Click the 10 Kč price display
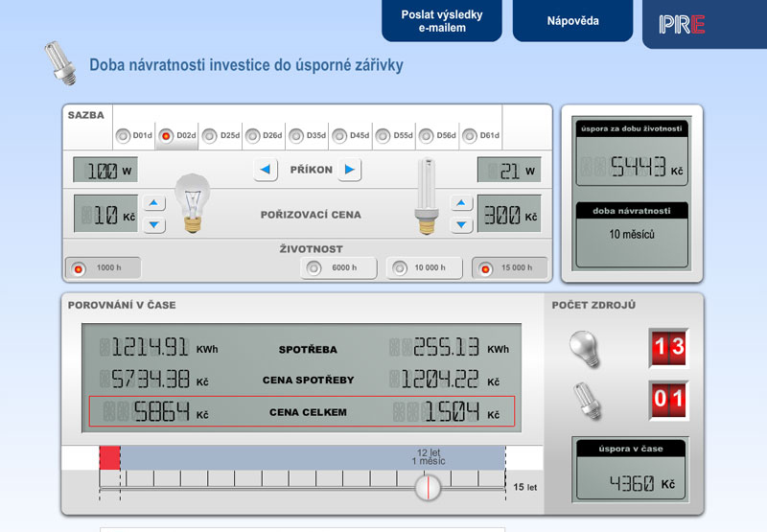Image resolution: width=767 pixels, height=532 pixels. [105, 214]
